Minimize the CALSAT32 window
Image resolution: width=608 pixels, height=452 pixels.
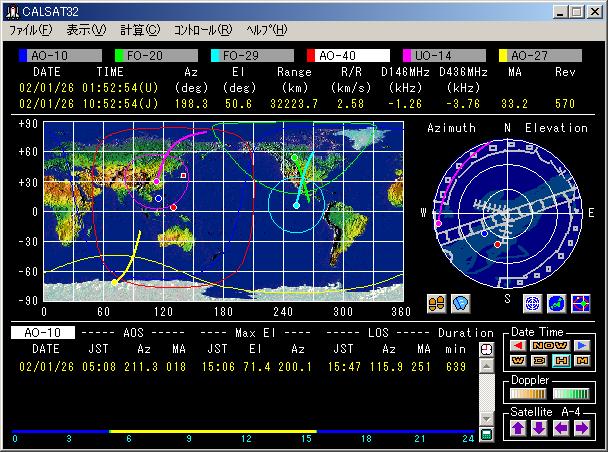coord(560,12)
